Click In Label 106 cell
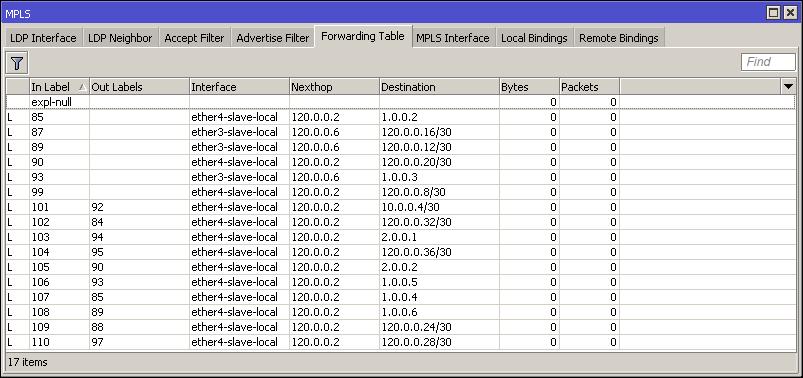The image size is (803, 378). point(59,282)
